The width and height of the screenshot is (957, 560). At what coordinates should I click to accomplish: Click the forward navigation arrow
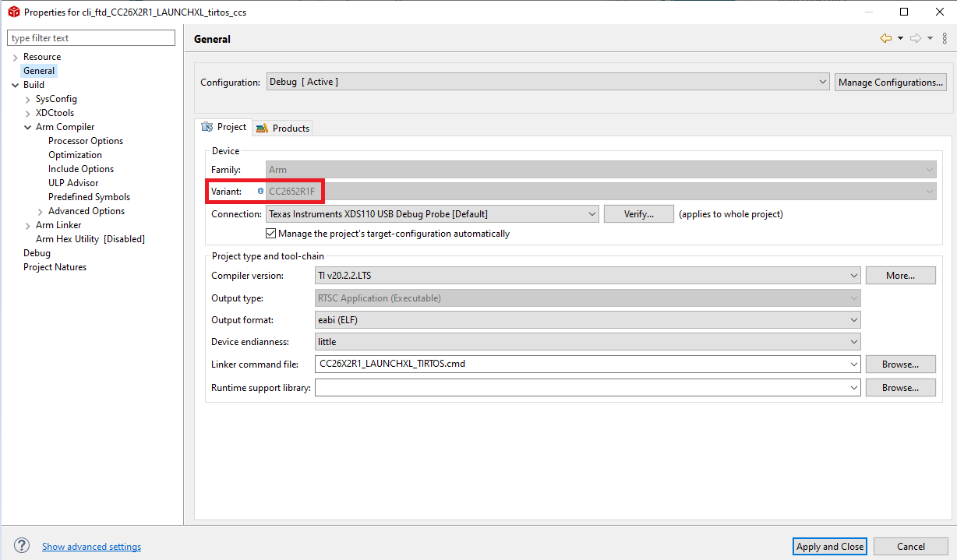pos(916,38)
